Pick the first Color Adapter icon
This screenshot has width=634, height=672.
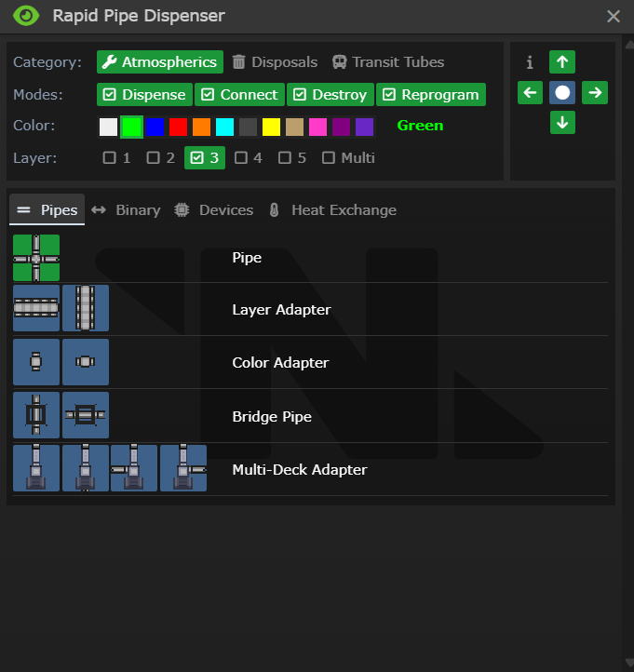pyautogui.click(x=36, y=362)
